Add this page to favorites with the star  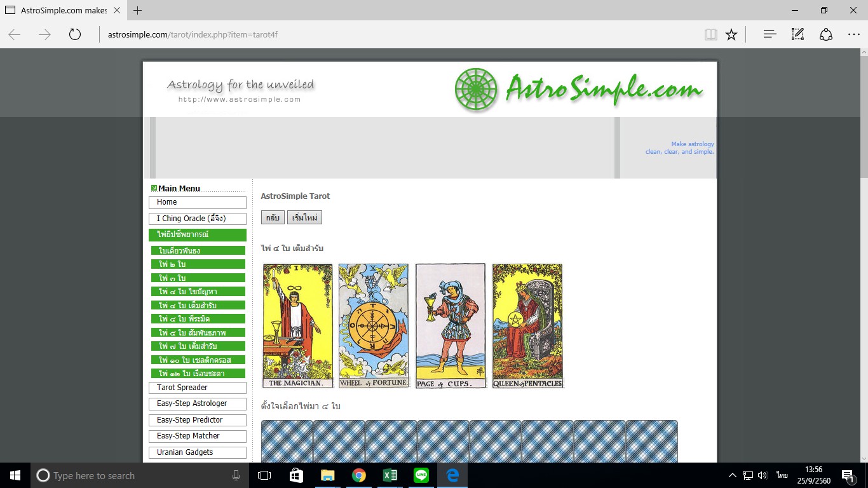coord(731,34)
